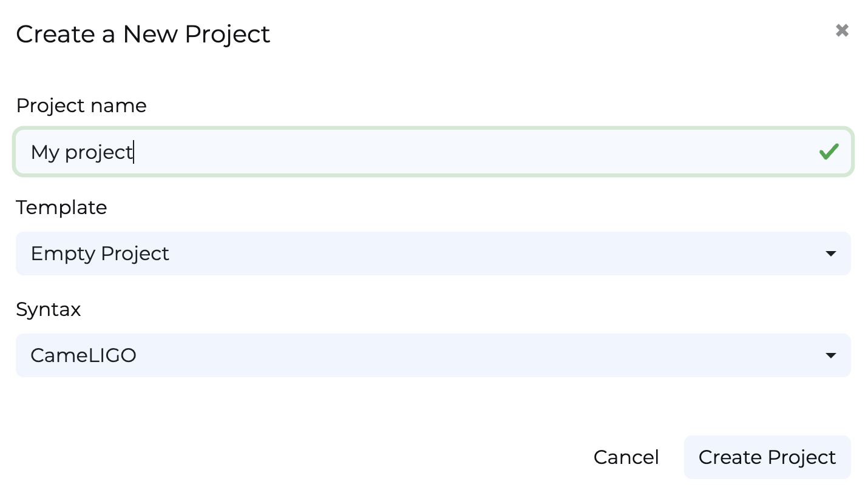Click the Syntax dropdown caret arrow

click(831, 355)
